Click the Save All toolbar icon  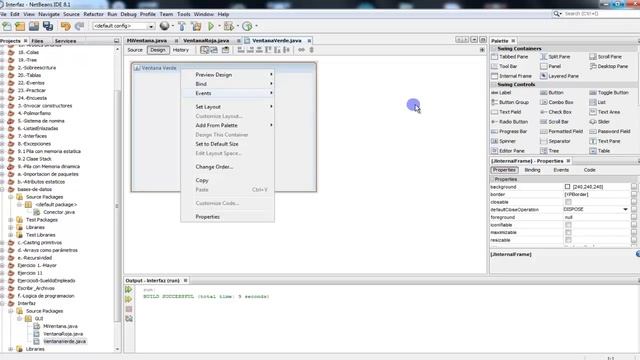pos(48,26)
